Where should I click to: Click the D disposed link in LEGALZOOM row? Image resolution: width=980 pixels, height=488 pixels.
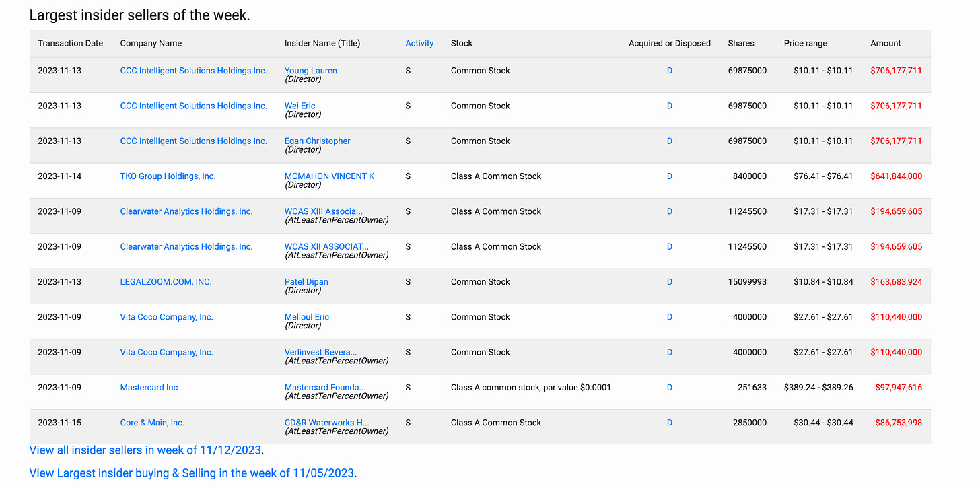pyautogui.click(x=670, y=282)
